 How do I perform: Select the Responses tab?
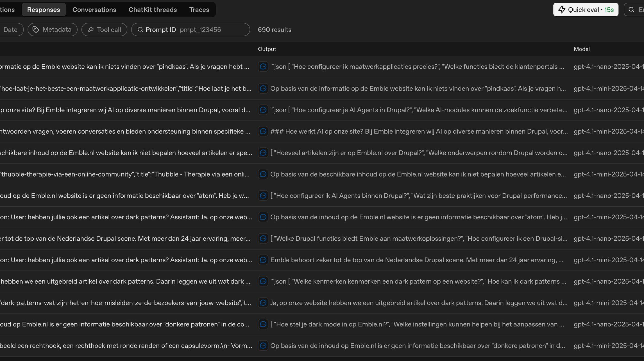44,10
